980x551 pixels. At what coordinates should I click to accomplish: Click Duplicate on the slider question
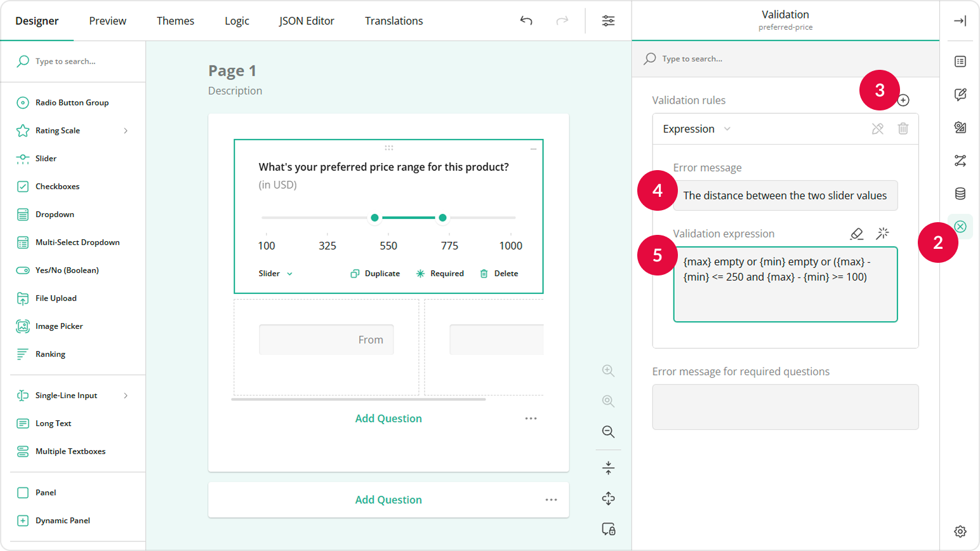point(375,274)
